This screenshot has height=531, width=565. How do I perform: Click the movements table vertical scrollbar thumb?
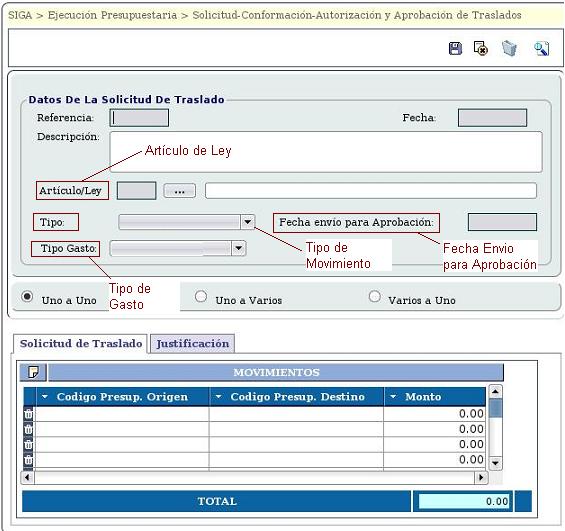496,408
